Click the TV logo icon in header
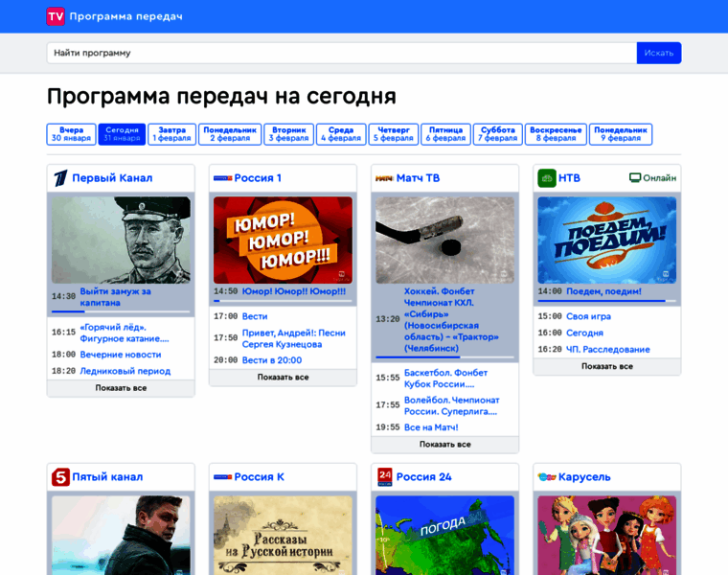The width and height of the screenshot is (728, 575). 56,16
